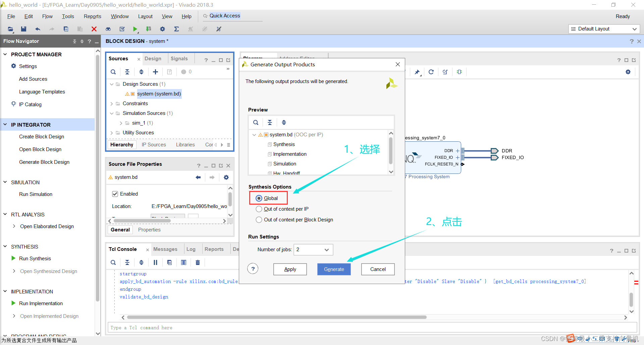Click the search icon in Sources panel
The image size is (644, 345).
(113, 72)
